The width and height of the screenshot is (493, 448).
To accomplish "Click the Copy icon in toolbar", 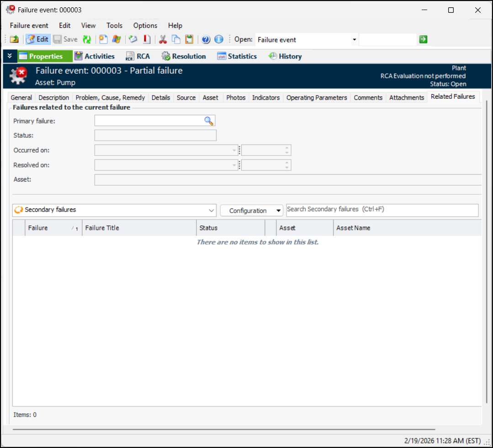I will [x=176, y=39].
